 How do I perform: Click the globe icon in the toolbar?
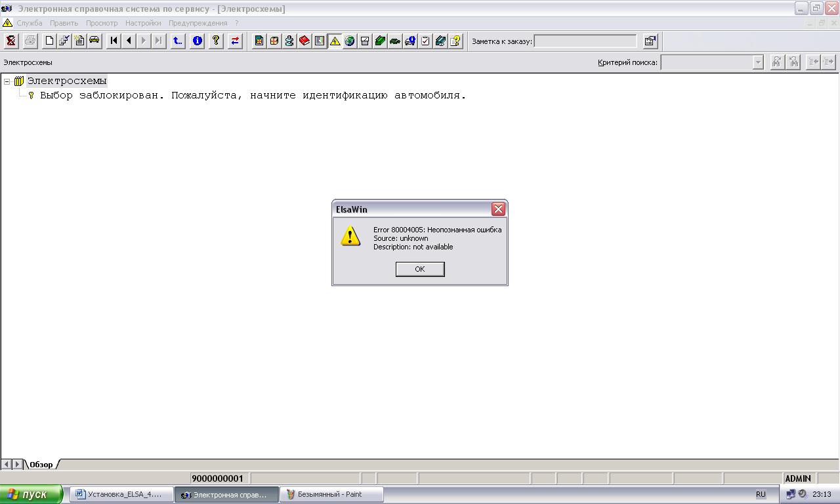(x=350, y=41)
